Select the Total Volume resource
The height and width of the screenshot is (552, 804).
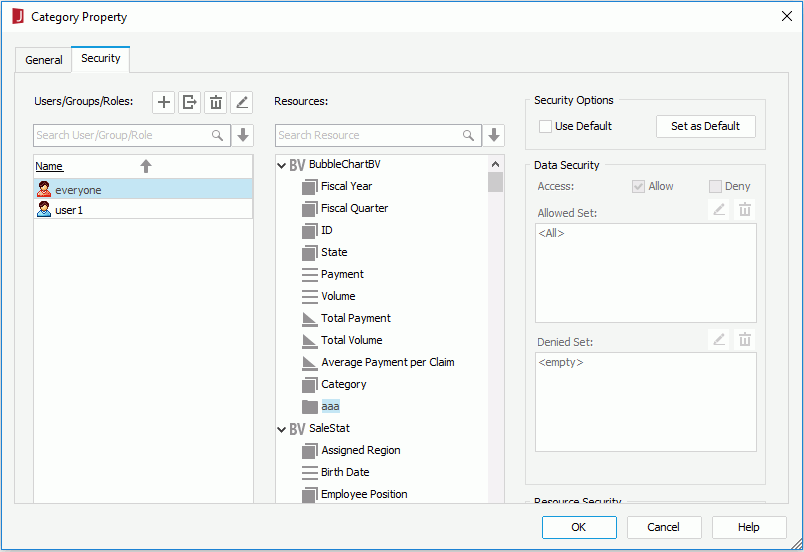(x=352, y=340)
